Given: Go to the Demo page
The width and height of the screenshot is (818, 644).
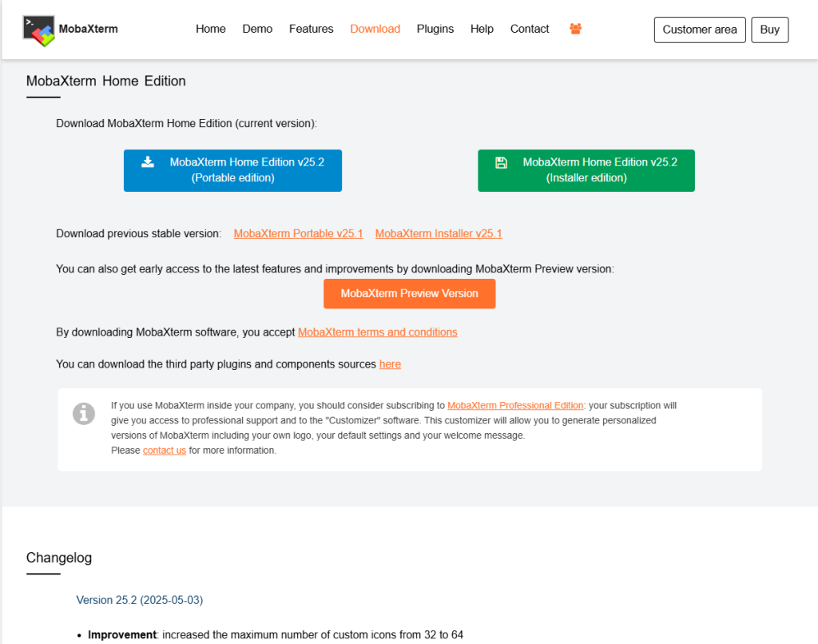Looking at the screenshot, I should pos(257,29).
